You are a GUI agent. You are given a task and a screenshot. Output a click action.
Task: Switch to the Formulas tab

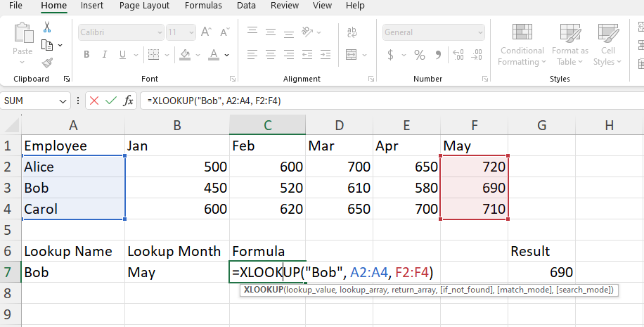click(202, 6)
